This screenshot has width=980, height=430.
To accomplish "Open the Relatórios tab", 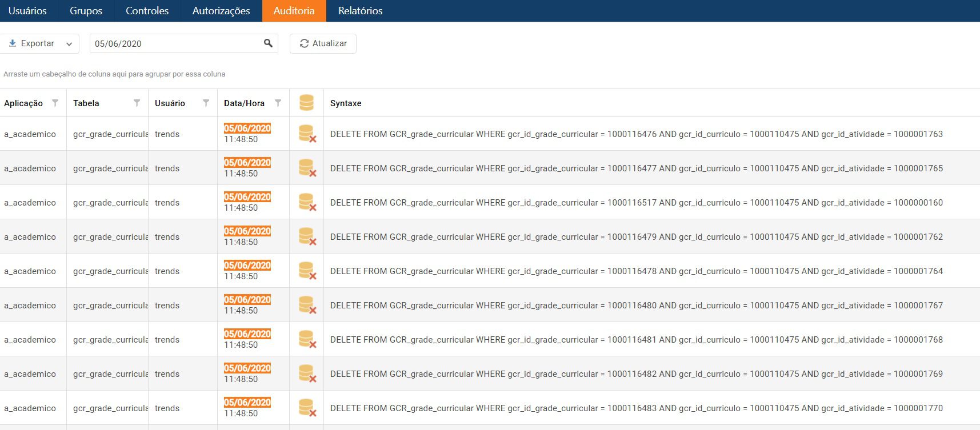I will pos(360,11).
